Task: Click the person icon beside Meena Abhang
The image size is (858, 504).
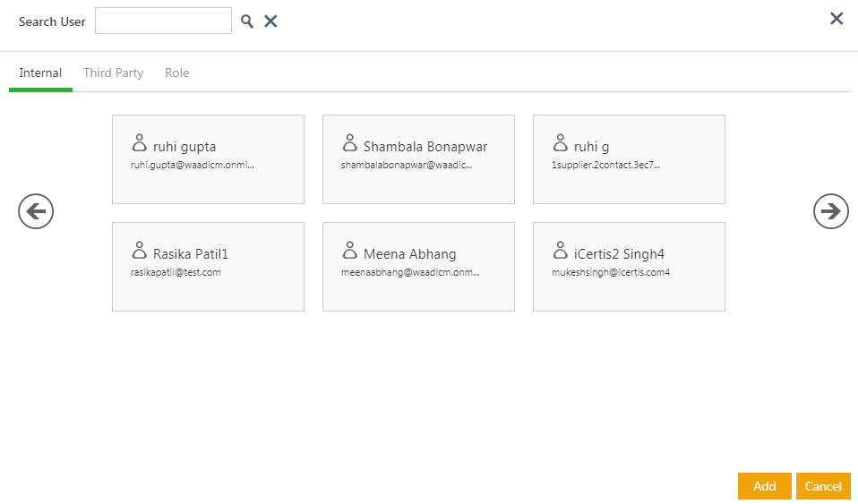Action: tap(350, 251)
